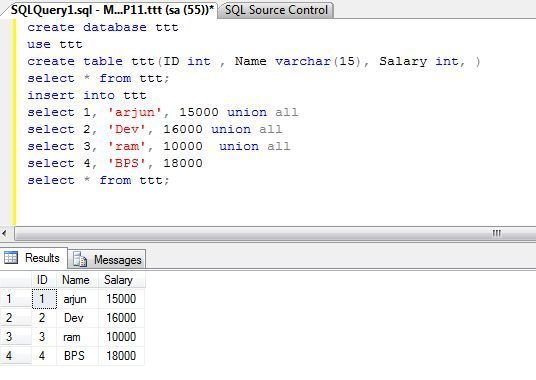This screenshot has height=380, width=536.
Task: Click the ID cell of Dev row
Action: (44, 318)
